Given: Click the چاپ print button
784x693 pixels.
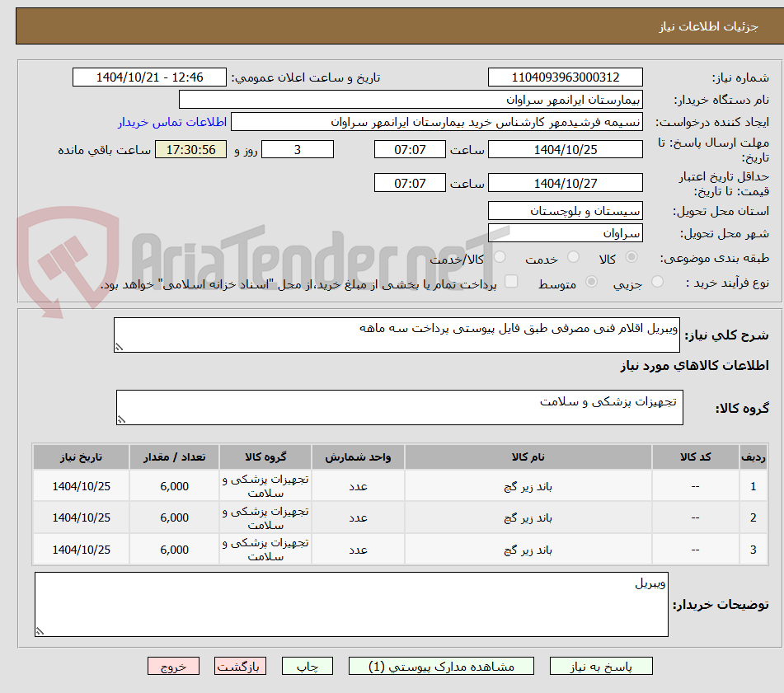Looking at the screenshot, I should click(x=307, y=667).
